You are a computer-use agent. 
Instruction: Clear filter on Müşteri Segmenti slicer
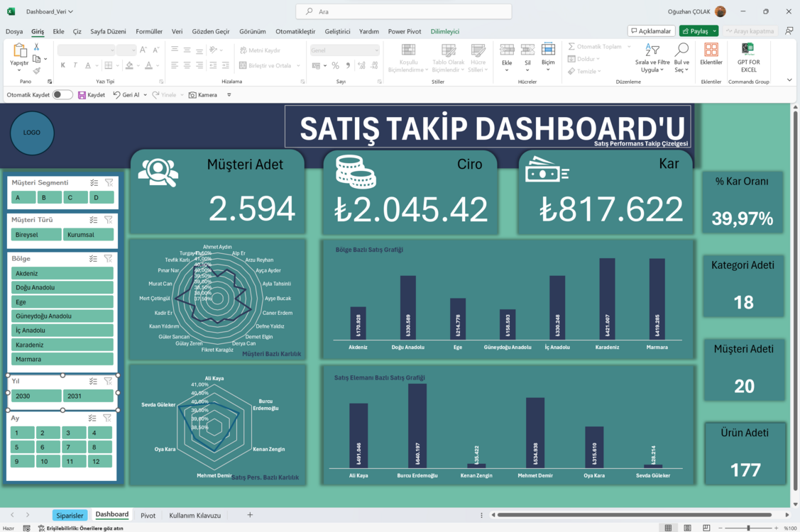click(x=109, y=182)
